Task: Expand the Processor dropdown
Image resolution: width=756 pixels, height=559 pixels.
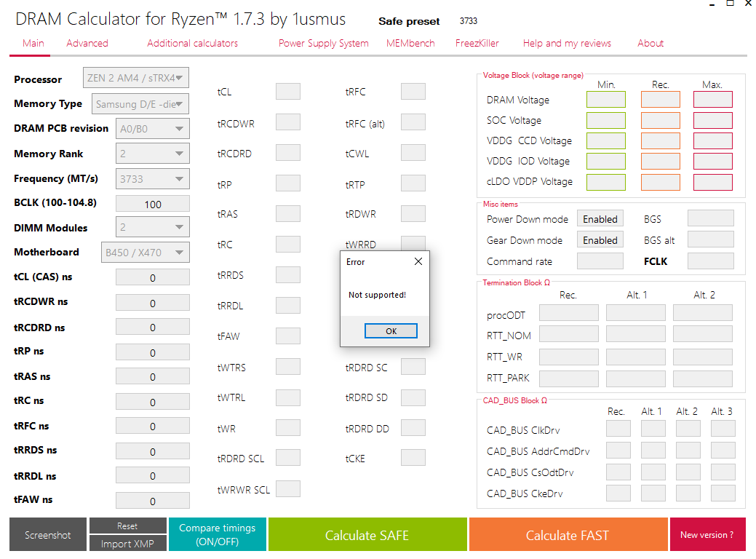Action: coord(135,78)
